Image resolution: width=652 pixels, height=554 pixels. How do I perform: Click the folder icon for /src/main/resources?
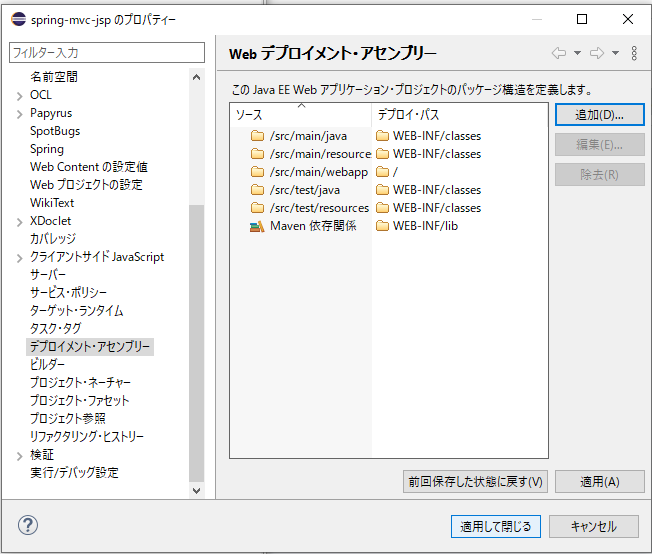tap(257, 154)
